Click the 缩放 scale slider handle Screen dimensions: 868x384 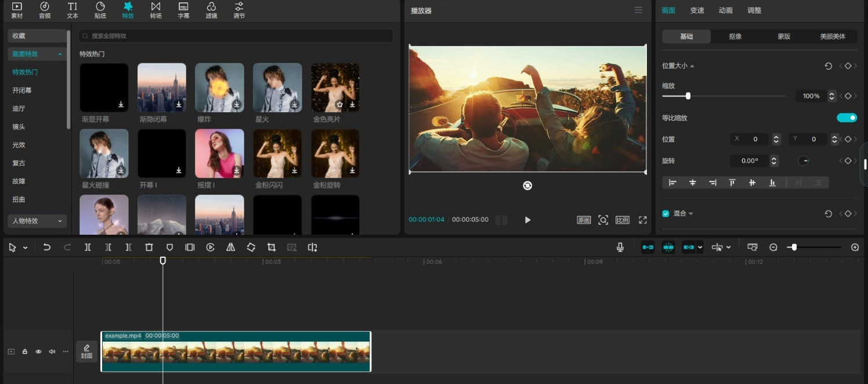688,96
